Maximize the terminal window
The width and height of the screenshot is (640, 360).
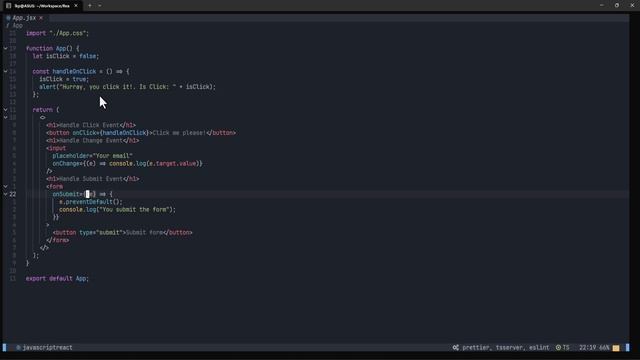[x=617, y=5]
